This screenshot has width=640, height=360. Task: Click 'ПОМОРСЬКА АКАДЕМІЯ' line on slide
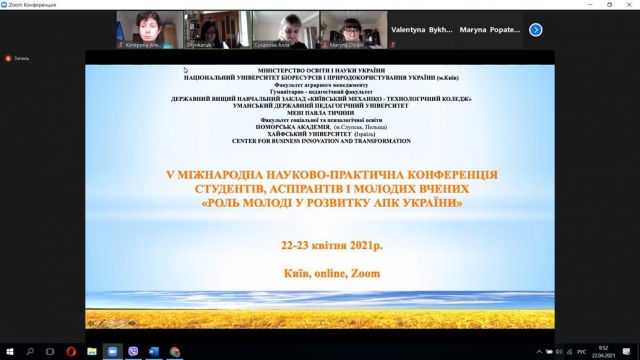[x=321, y=127]
